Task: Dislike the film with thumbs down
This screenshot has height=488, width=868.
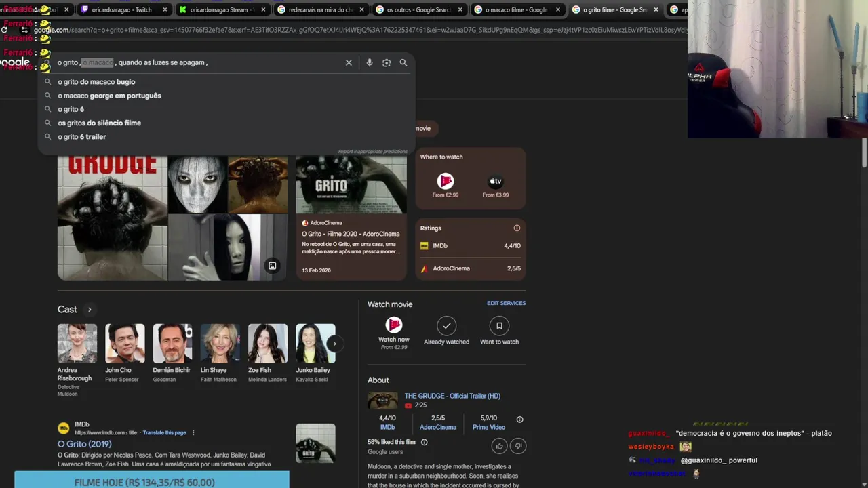Action: point(518,445)
